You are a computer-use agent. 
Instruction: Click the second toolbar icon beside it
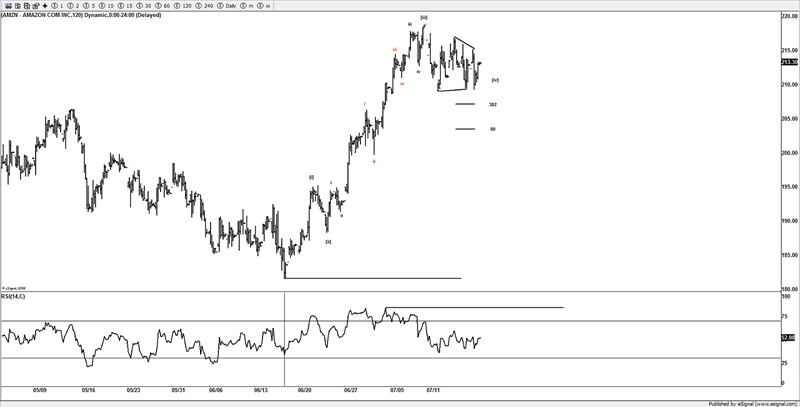[x=18, y=6]
